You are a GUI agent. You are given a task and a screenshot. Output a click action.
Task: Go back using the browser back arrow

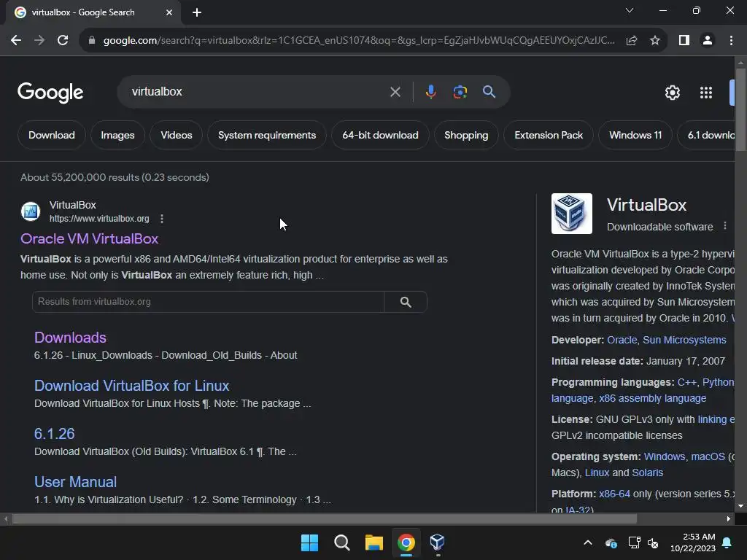(16, 41)
